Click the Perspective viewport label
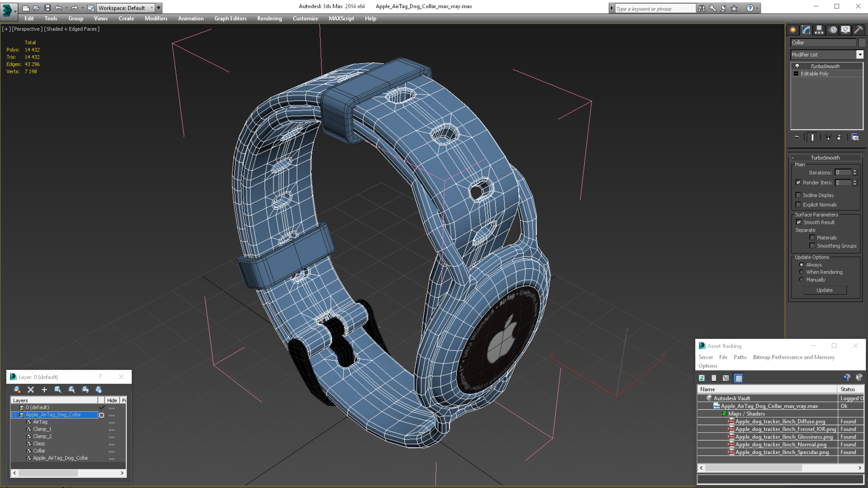This screenshot has height=488, width=868. pyautogui.click(x=27, y=29)
